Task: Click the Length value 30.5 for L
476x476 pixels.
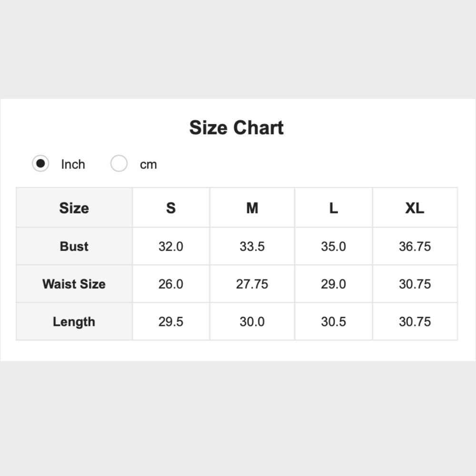Action: pyautogui.click(x=333, y=321)
